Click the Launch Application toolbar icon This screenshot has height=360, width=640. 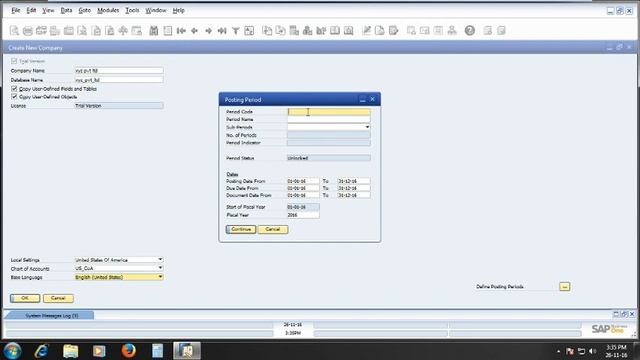[x=123, y=31]
